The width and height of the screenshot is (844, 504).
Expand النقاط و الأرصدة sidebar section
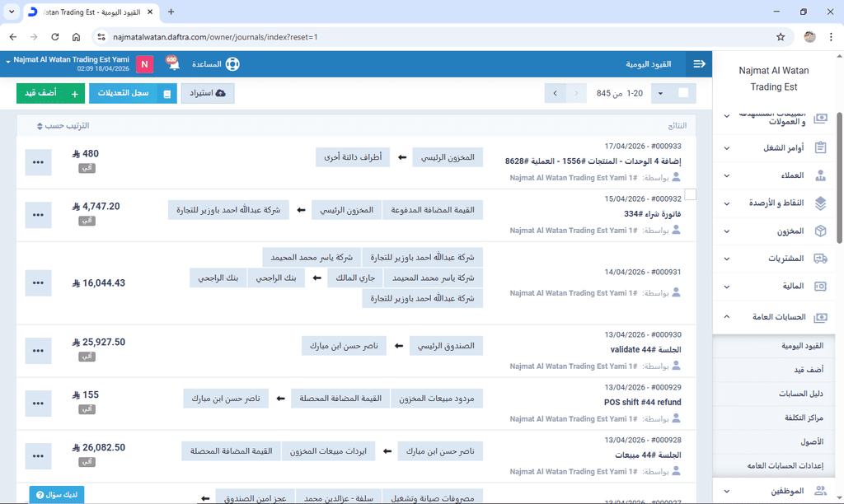(x=727, y=203)
